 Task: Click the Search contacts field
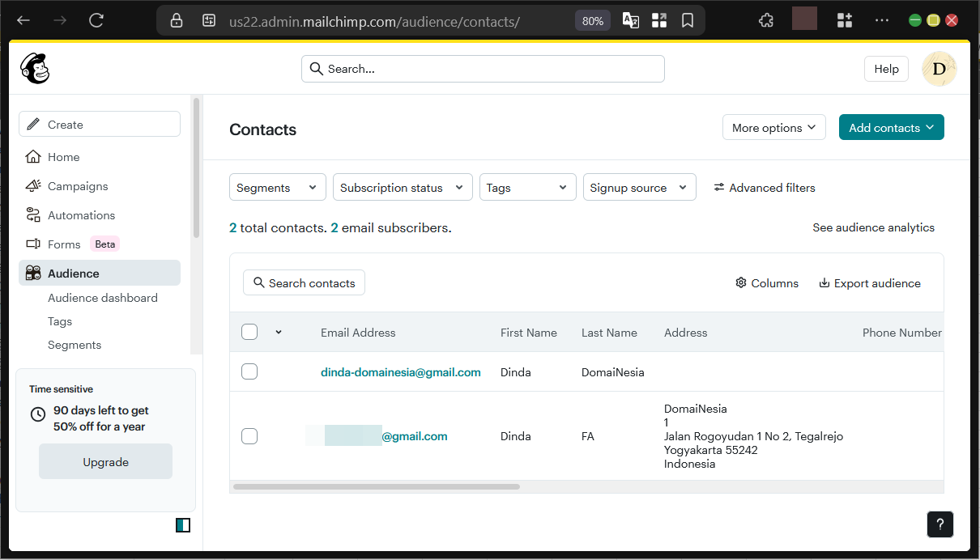coord(304,282)
